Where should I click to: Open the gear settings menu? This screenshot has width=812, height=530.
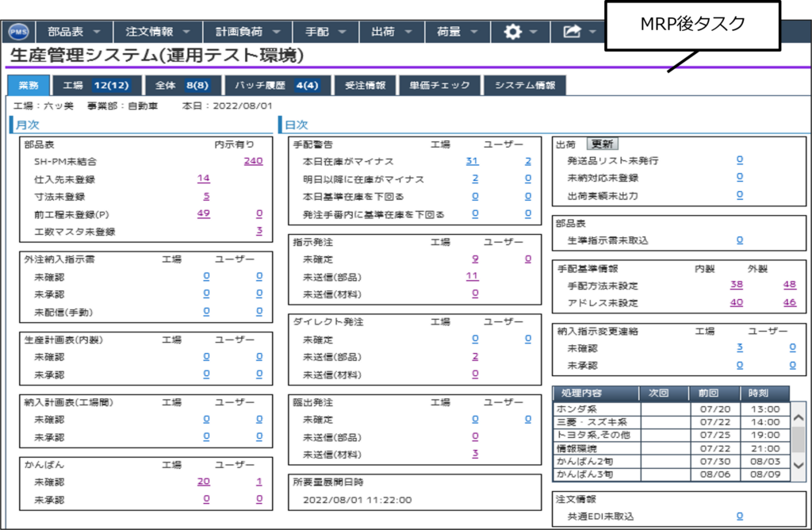[x=519, y=32]
